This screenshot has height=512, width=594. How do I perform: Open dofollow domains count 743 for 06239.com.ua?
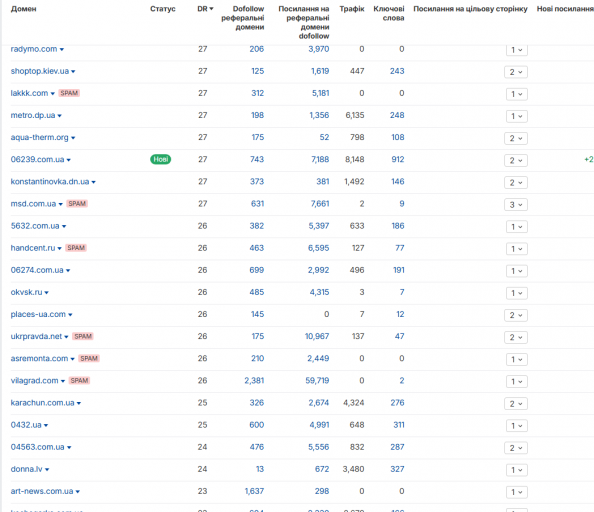click(x=257, y=160)
